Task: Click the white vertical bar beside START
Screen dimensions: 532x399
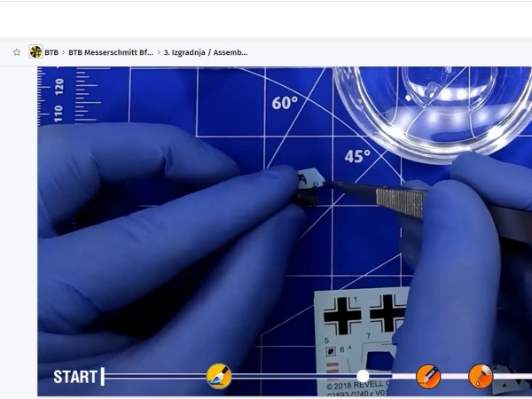Action: click(x=103, y=377)
